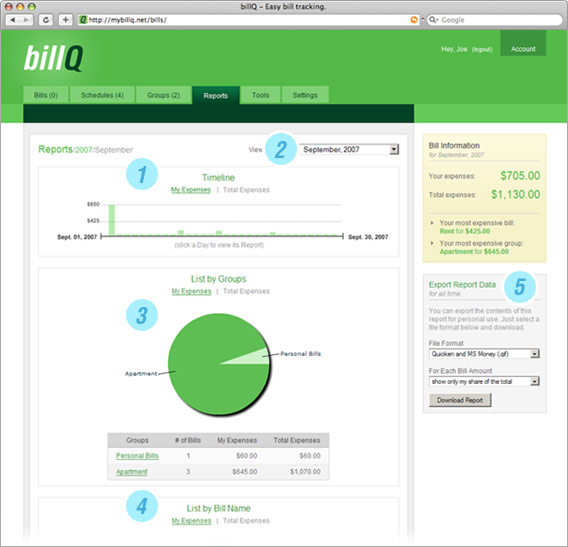Select My Expenses under List by Bill Name
The image size is (568, 547).
click(191, 521)
